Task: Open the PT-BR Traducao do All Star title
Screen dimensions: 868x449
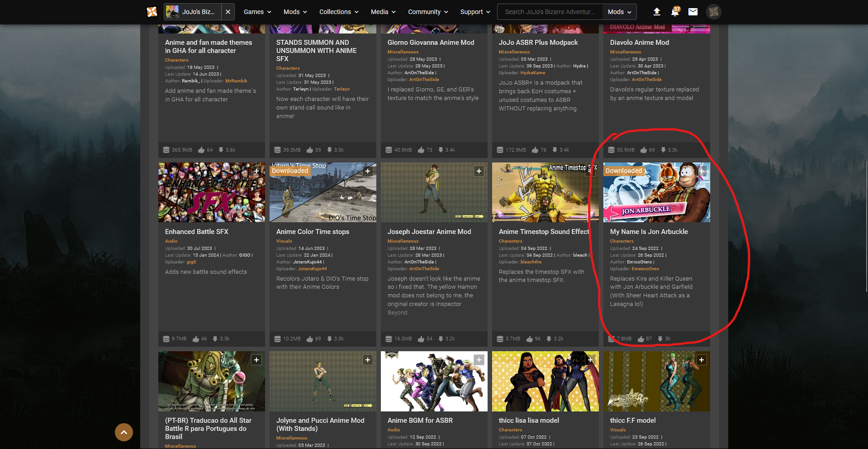Action: (208, 429)
